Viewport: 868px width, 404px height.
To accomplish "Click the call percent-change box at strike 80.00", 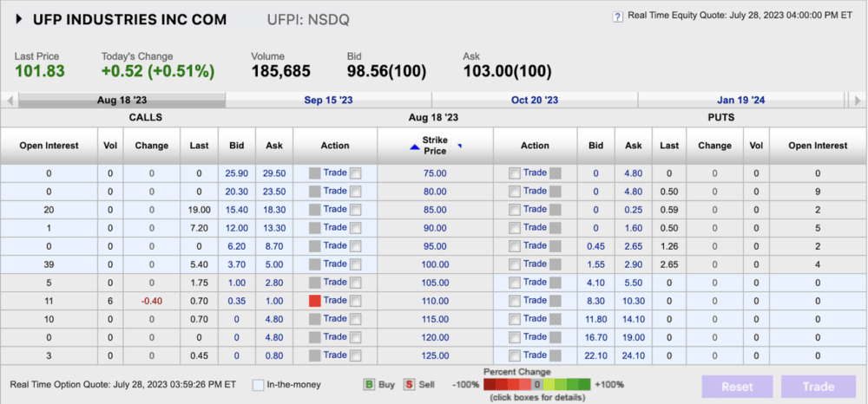I will 314,192.
